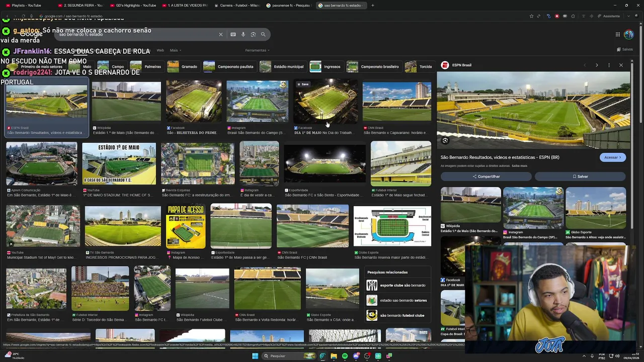Switch keyboard language POR PTB2
The height and width of the screenshot is (362, 644).
[x=602, y=356]
